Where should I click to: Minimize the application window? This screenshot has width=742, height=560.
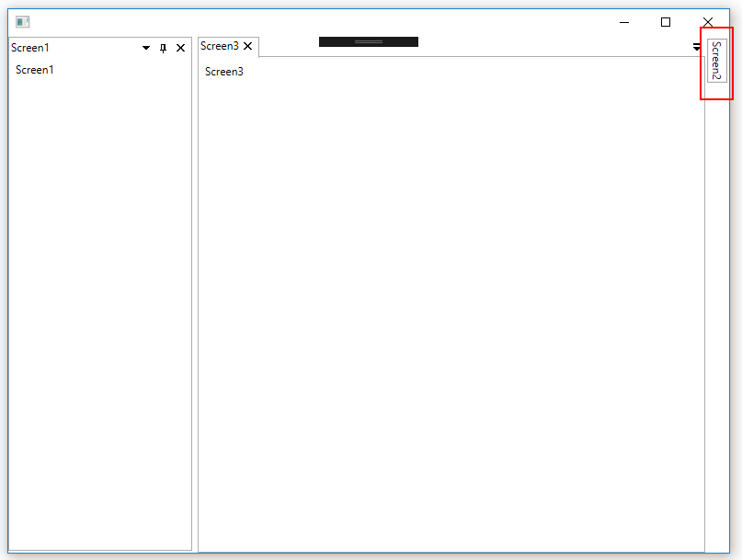[623, 22]
